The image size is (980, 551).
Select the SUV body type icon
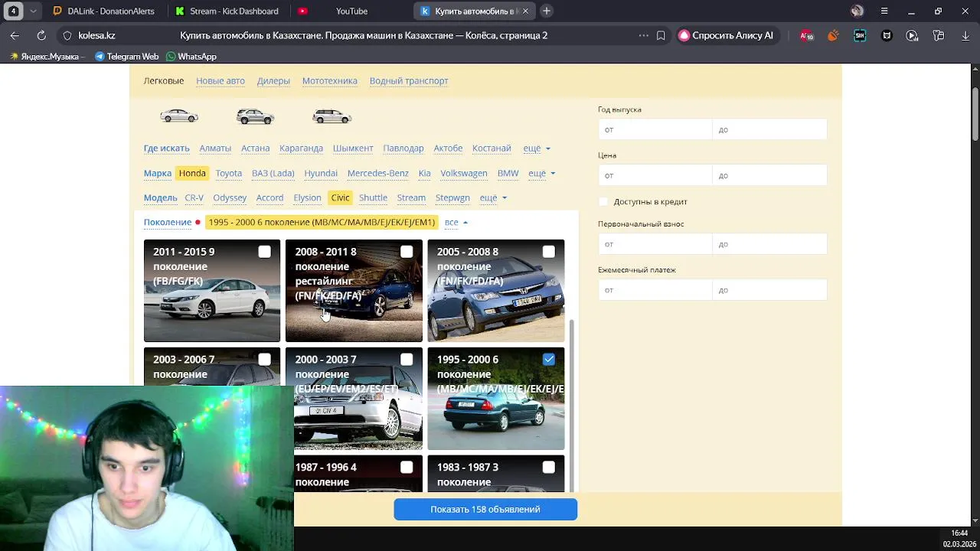[256, 116]
